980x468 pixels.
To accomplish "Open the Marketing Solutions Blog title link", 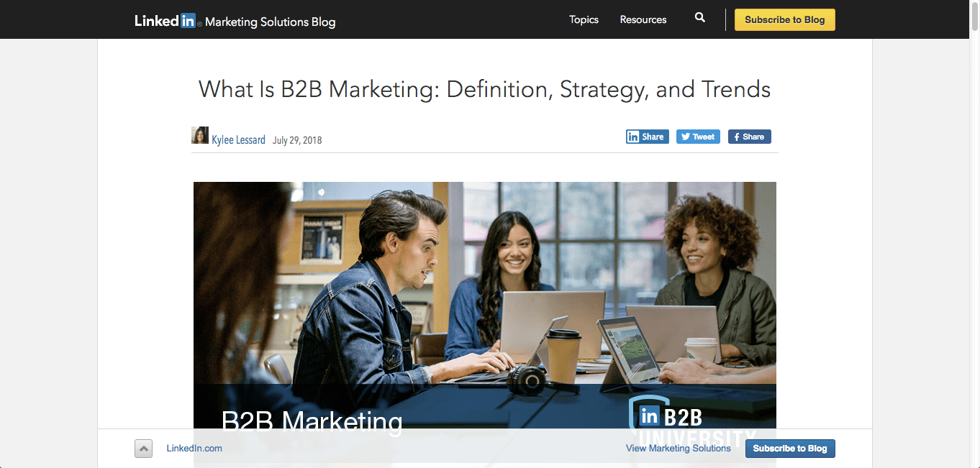I will [x=270, y=22].
